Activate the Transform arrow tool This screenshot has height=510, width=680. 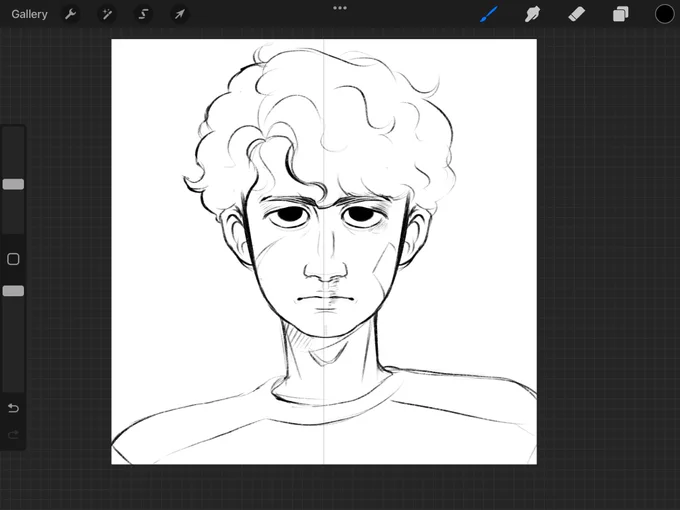click(x=180, y=14)
